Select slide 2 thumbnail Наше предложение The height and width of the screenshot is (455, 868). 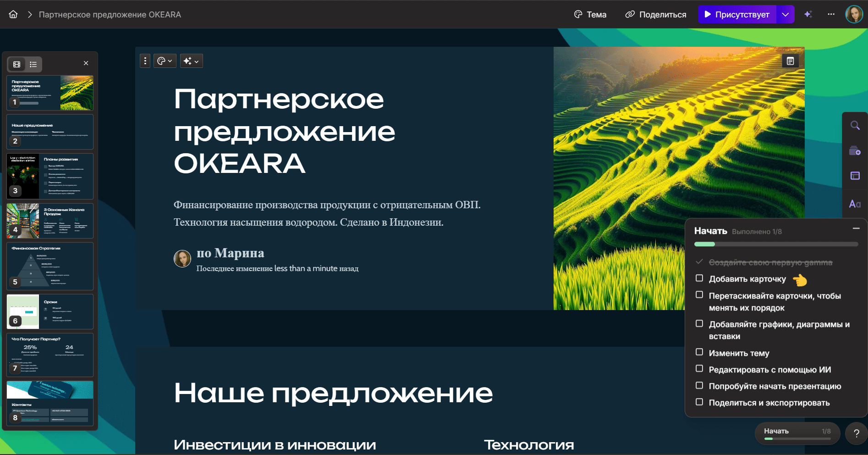(x=50, y=132)
